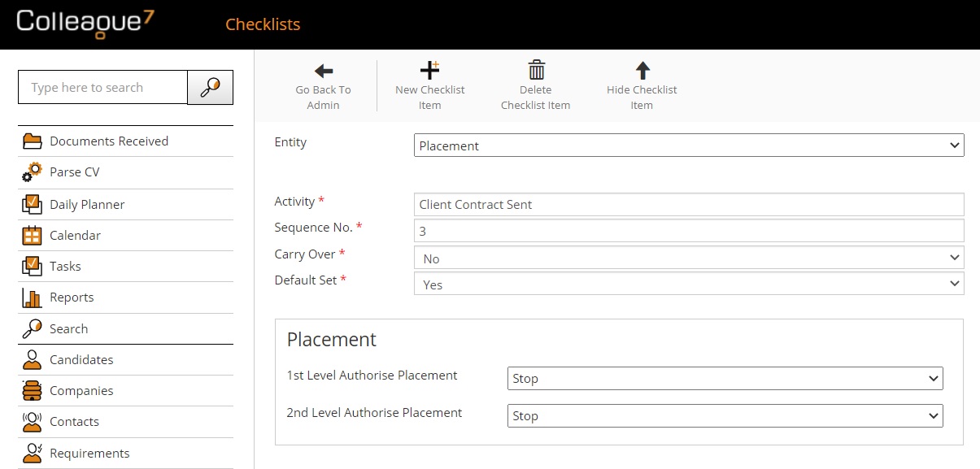Expand the Default Set dropdown
The width and height of the screenshot is (980, 469).
689,284
